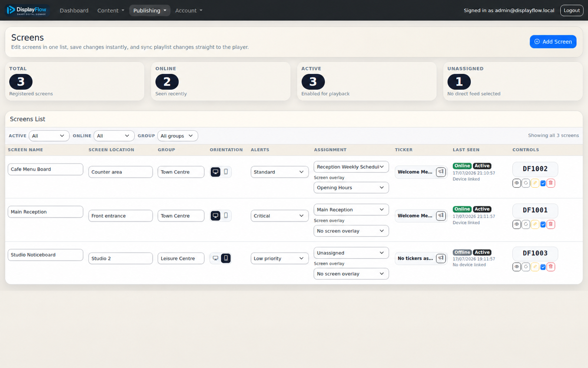Edit the Leisure Centre group field
The width and height of the screenshot is (588, 368).
pos(181,258)
